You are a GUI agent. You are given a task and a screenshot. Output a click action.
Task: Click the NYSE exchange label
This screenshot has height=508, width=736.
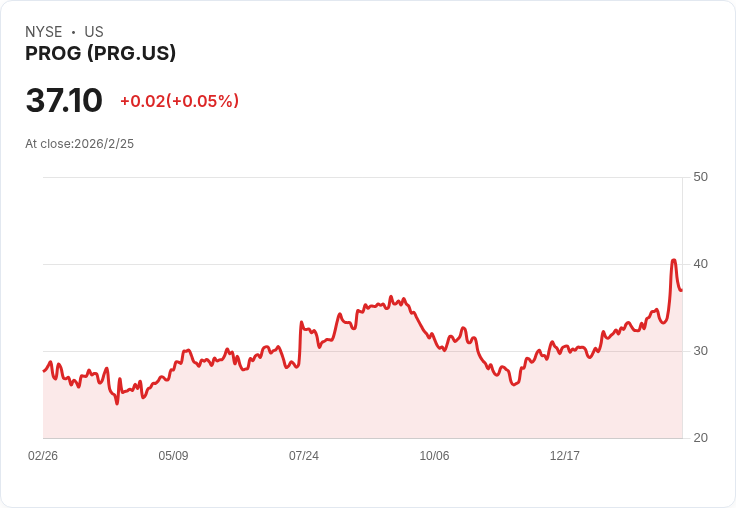coord(44,32)
